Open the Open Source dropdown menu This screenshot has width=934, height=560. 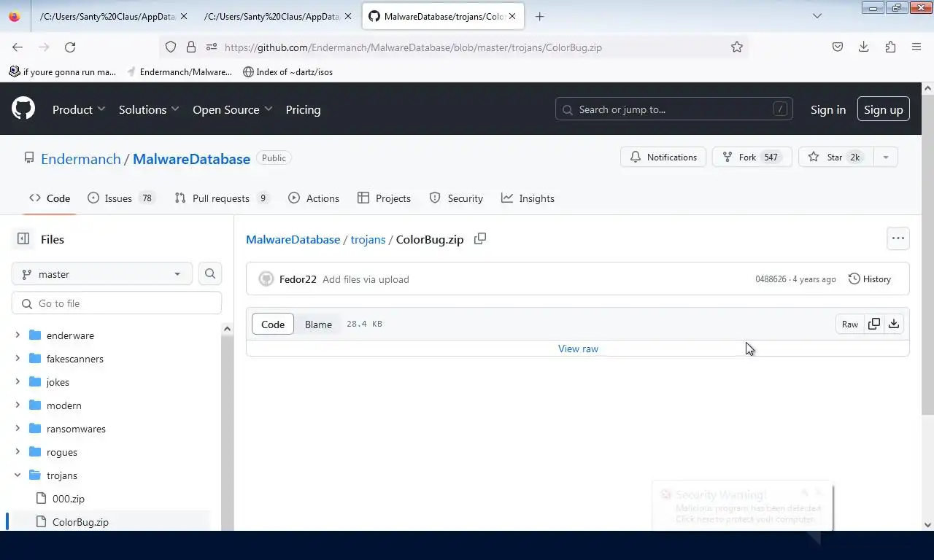point(232,109)
